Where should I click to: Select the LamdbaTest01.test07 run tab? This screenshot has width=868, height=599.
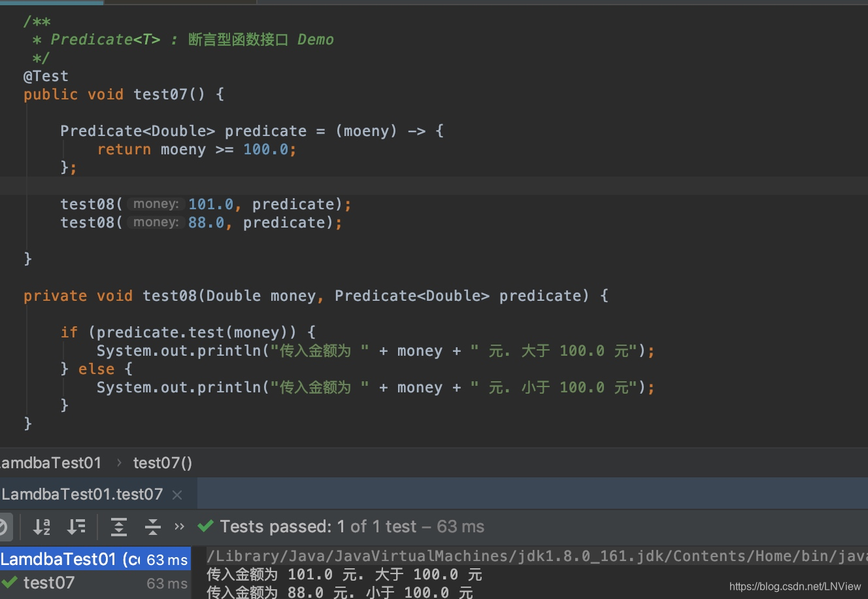[82, 494]
